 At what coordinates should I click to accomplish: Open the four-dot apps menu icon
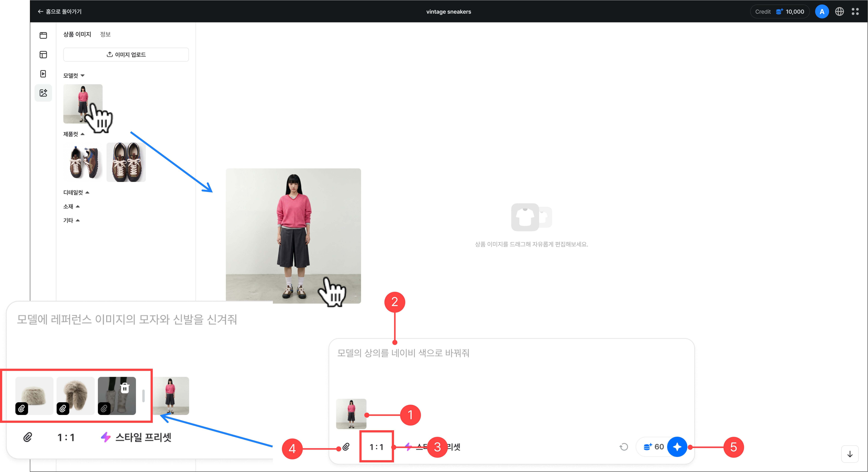click(x=855, y=11)
